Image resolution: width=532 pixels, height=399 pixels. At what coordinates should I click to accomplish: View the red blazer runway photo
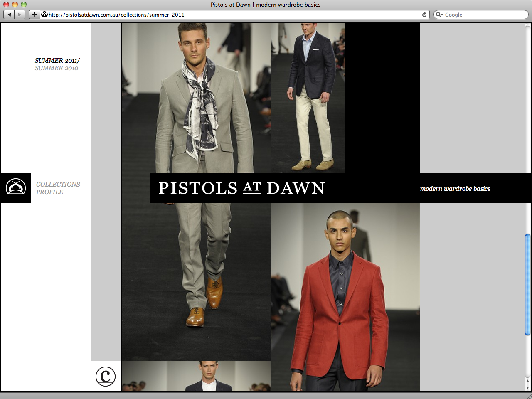(345, 297)
